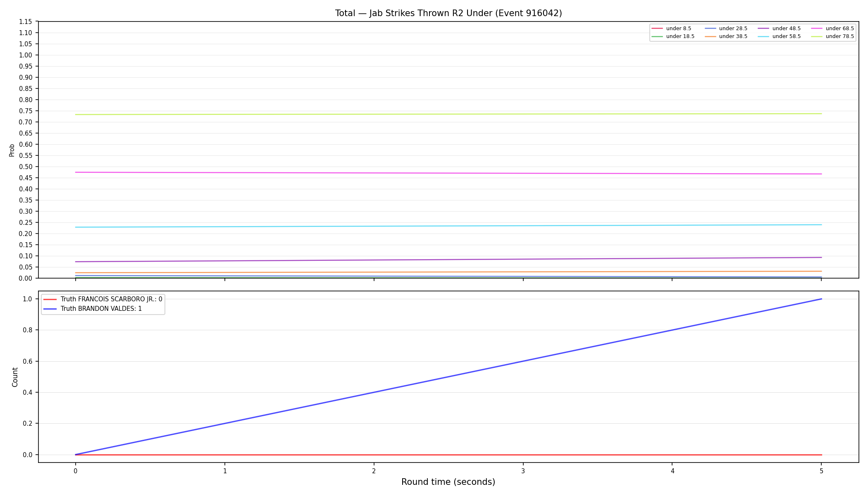Click the yellow-green under 78.5 probability line
Screen dimensions: 868x496
coord(448,114)
